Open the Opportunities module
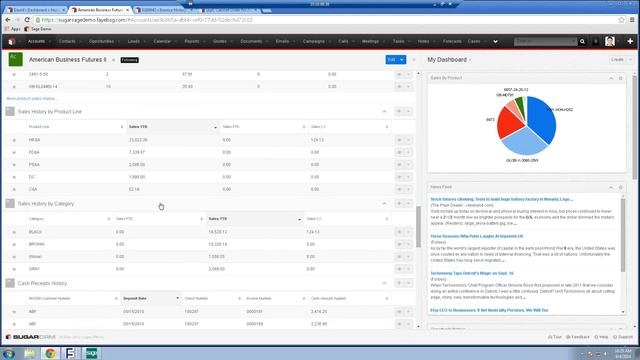This screenshot has height=360, width=640. click(x=101, y=41)
